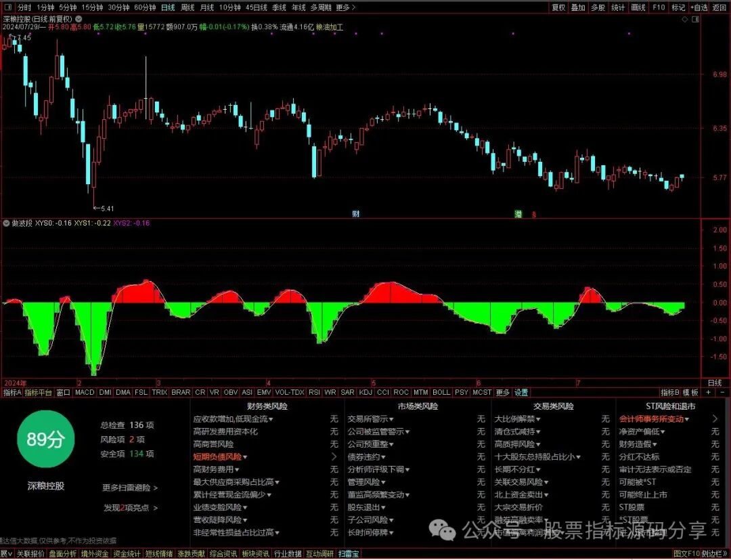The width and height of the screenshot is (731, 560).
Task: Select the 月线 monthly period
Action: tap(207, 7)
